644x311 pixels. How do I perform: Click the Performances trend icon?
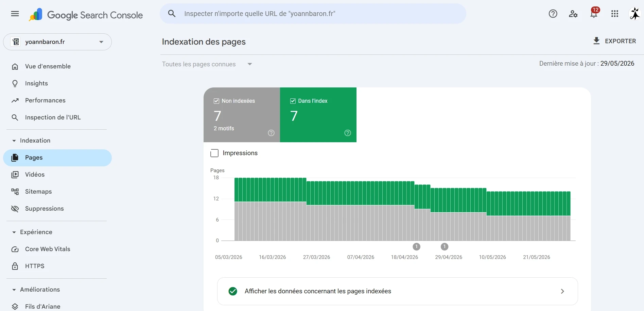pos(15,100)
